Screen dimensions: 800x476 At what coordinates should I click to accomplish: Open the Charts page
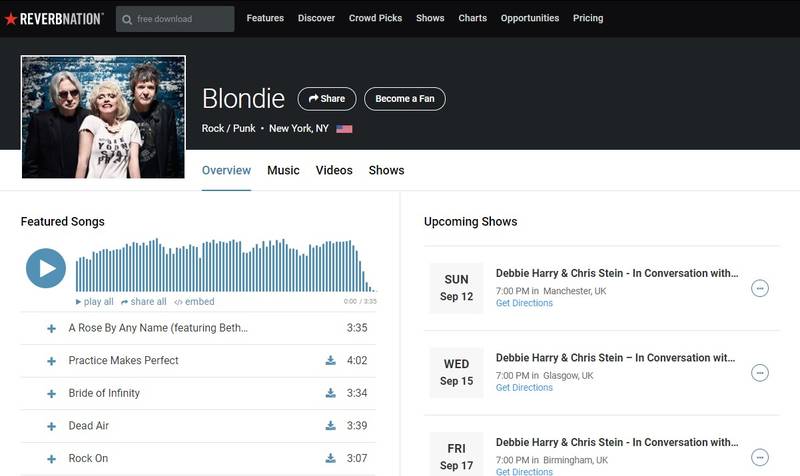[472, 18]
